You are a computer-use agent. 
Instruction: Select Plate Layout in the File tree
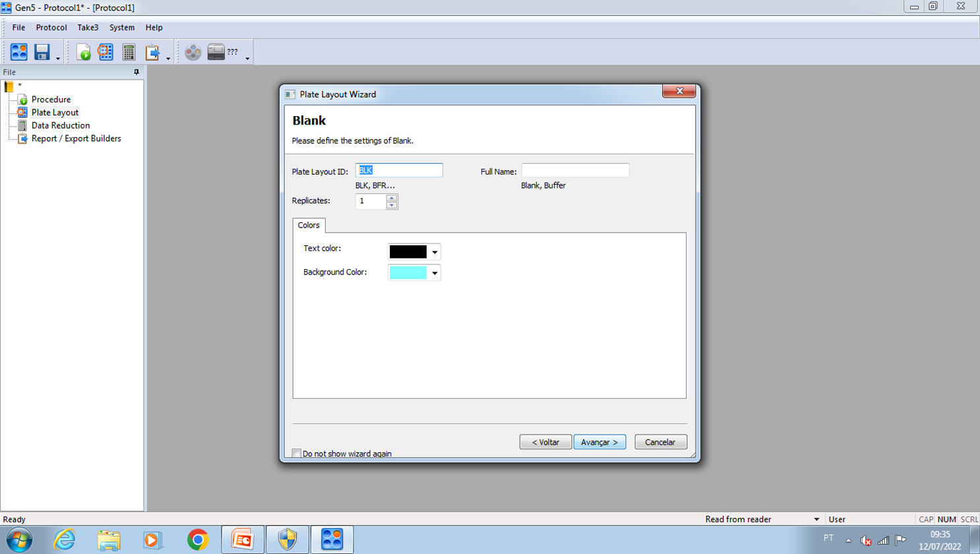click(55, 113)
